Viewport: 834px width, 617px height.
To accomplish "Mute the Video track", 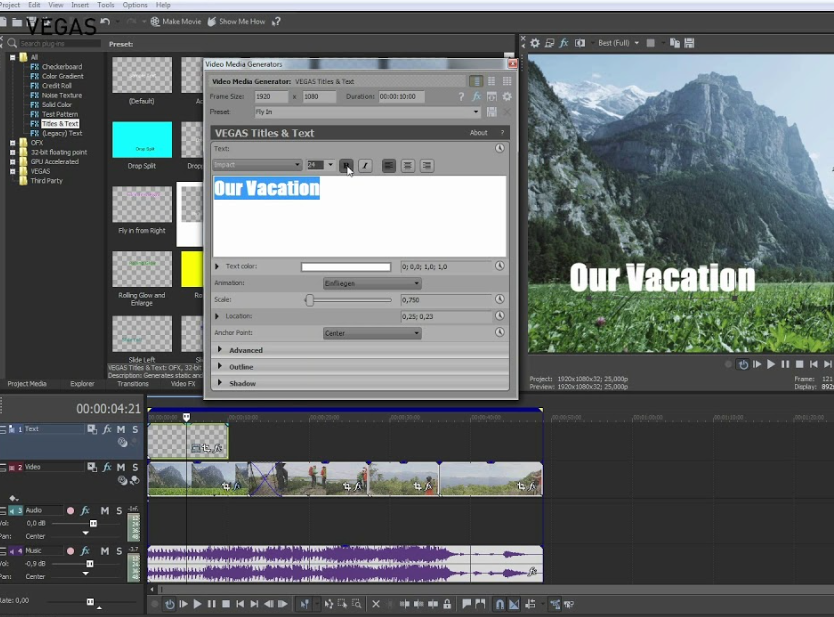I will pyautogui.click(x=121, y=467).
